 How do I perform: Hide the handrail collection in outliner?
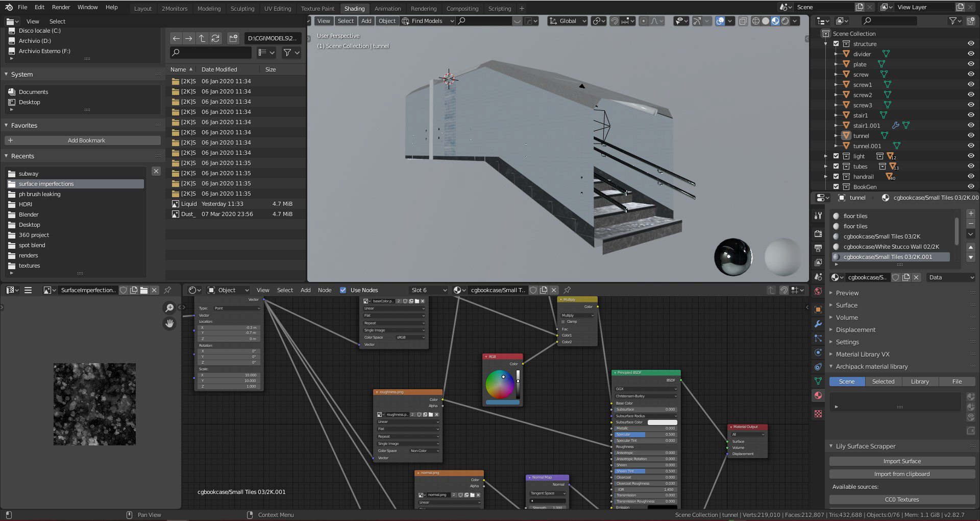tap(971, 176)
